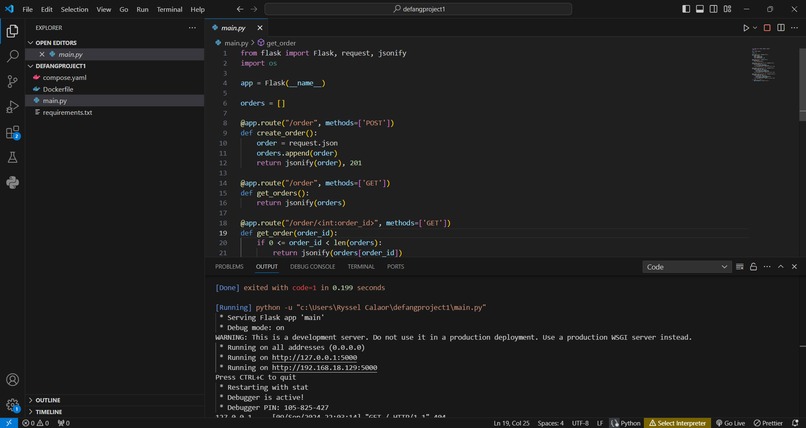Viewport: 806px width, 428px height.
Task: Switch to the Output panel tab
Action: 267,267
